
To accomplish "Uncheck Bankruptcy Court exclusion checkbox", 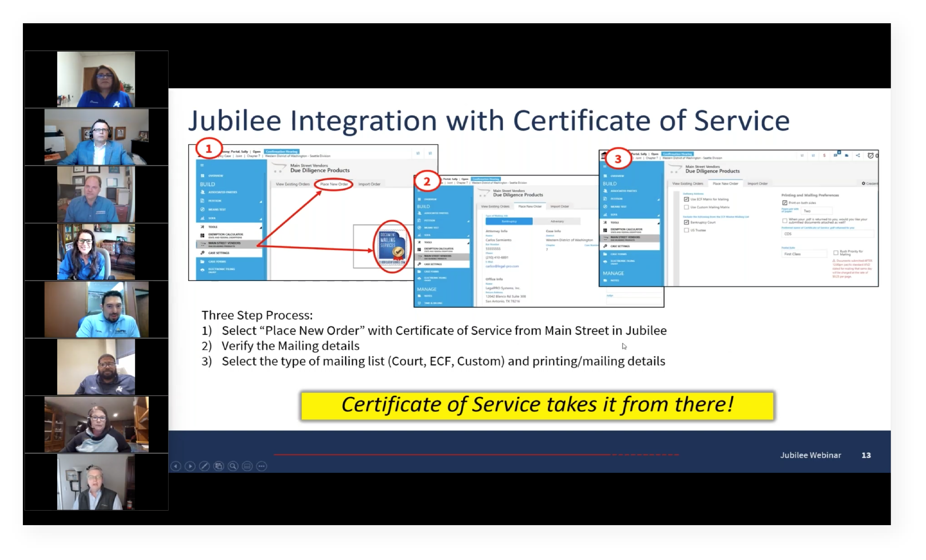I will 686,223.
